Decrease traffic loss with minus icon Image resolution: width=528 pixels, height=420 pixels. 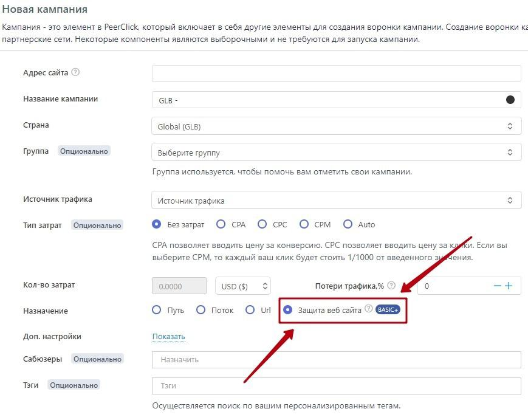point(498,286)
